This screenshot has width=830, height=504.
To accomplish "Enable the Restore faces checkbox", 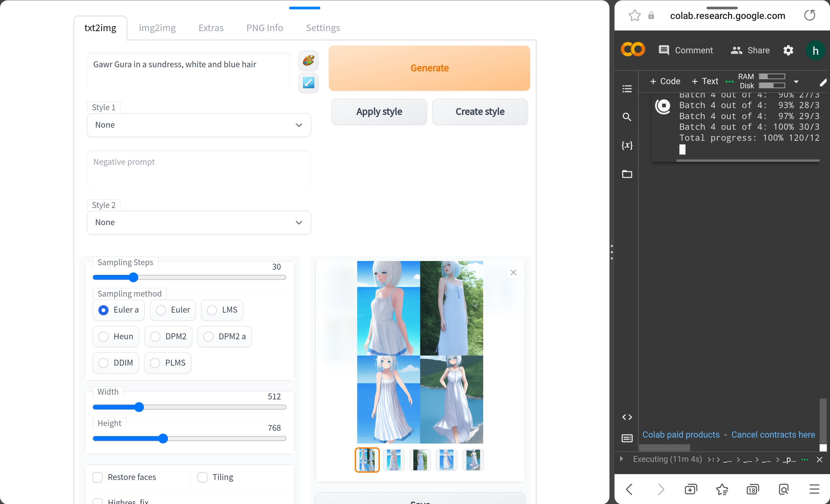I will 97,477.
